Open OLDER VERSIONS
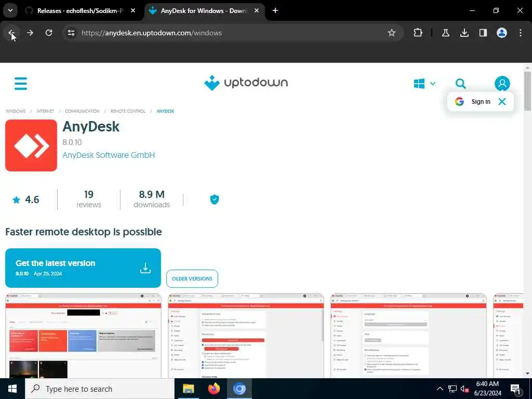The width and height of the screenshot is (532, 399). 192,278
